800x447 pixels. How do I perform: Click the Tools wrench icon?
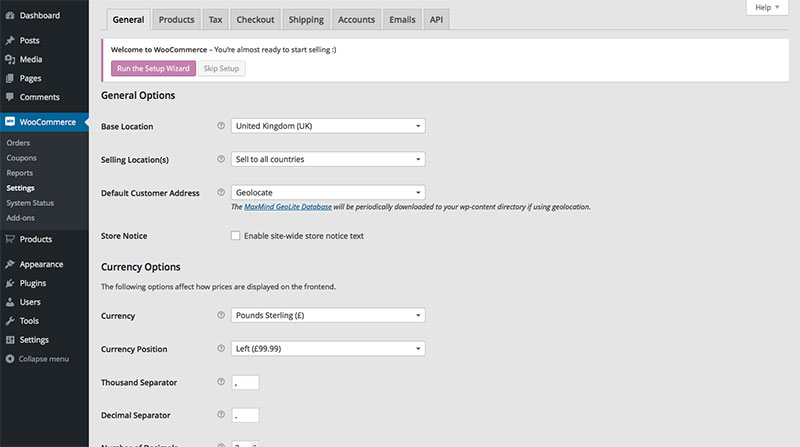(x=10, y=320)
